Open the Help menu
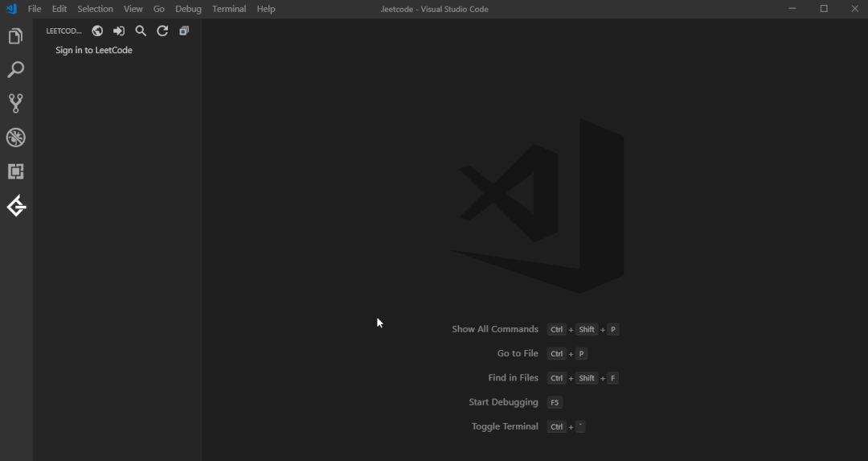This screenshot has height=461, width=868. click(266, 9)
